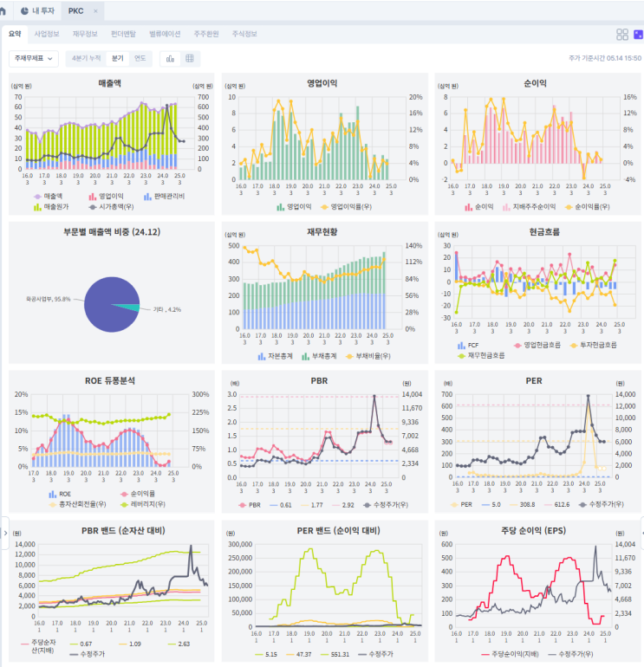This screenshot has height=667, width=644.
Task: Go to the home icon
Action: (x=3, y=11)
